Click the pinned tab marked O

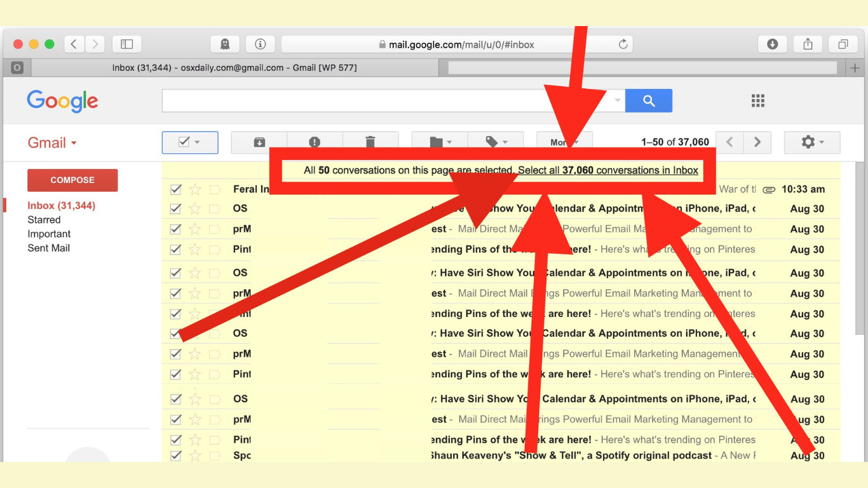pos(17,68)
